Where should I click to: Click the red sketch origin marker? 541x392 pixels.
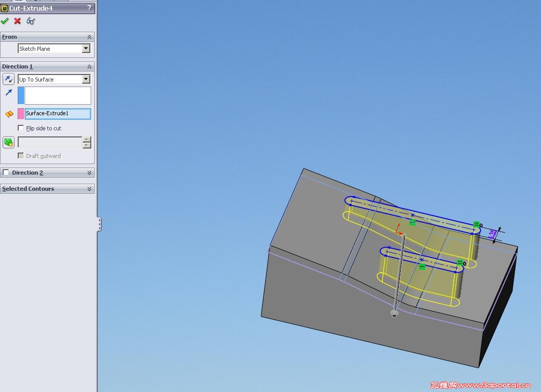398,229
